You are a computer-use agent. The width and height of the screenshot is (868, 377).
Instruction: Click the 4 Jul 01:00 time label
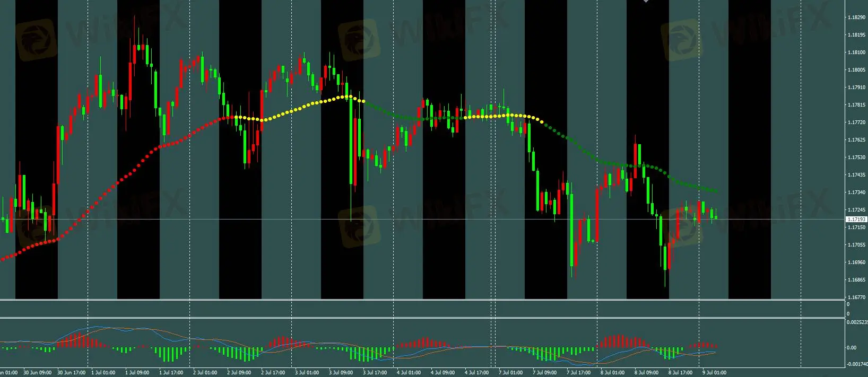click(409, 373)
